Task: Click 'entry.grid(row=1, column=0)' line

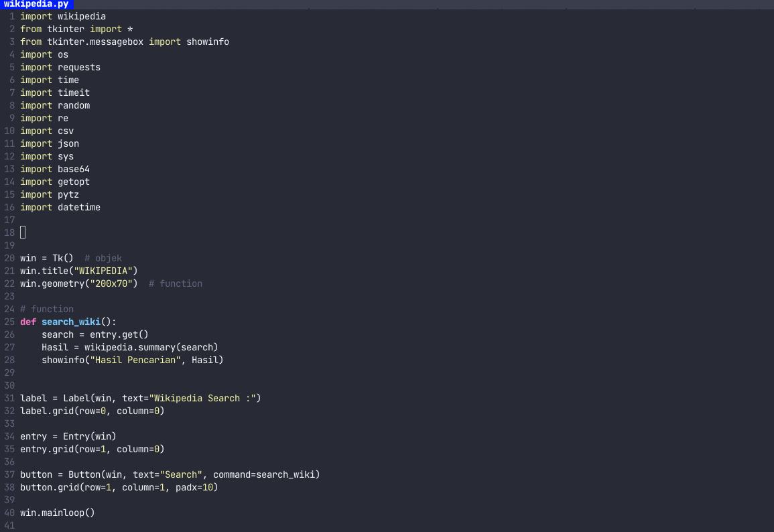Action: (x=92, y=449)
